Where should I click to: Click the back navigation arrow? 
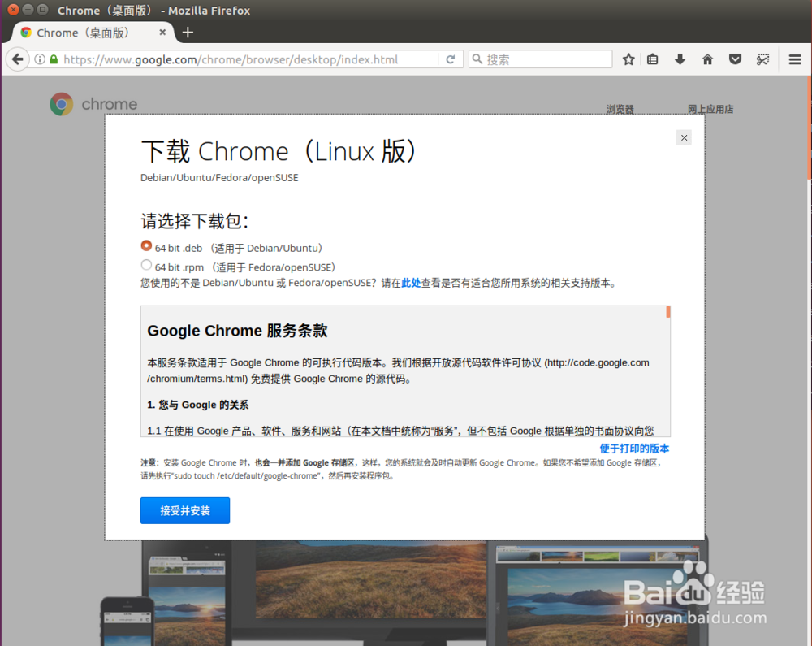(x=17, y=59)
